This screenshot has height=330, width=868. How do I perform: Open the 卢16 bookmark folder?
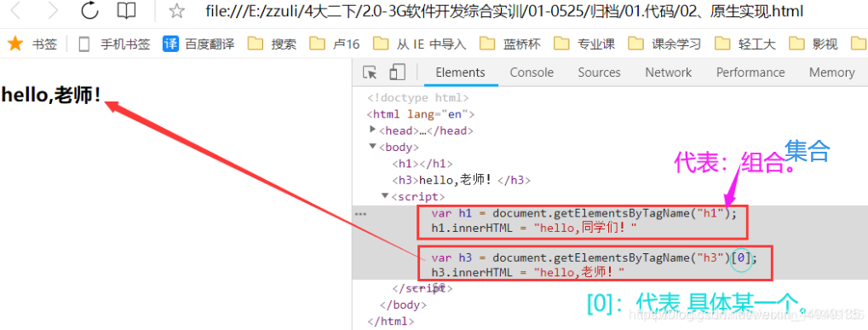(335, 44)
